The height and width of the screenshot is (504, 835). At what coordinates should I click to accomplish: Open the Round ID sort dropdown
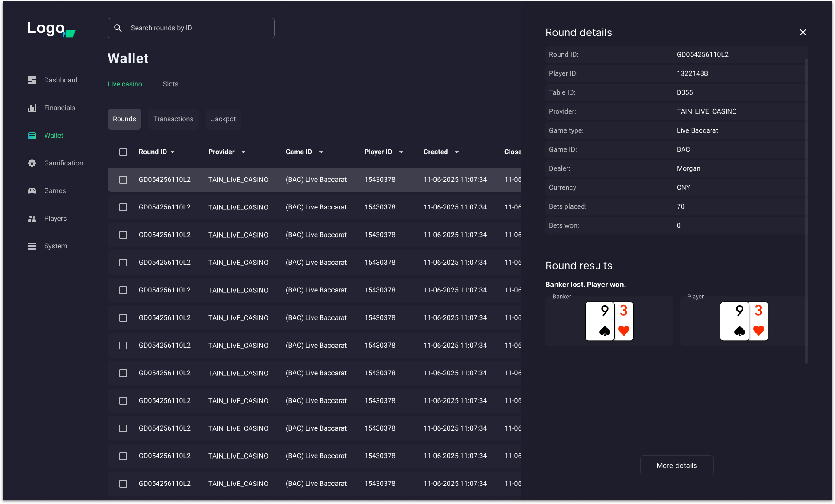(x=173, y=152)
